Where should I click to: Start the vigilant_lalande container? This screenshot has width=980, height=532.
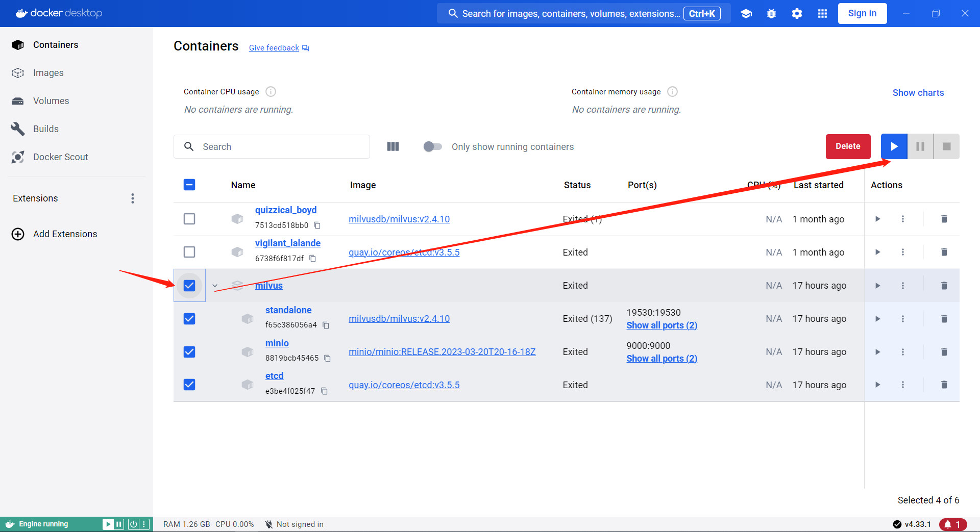(877, 252)
